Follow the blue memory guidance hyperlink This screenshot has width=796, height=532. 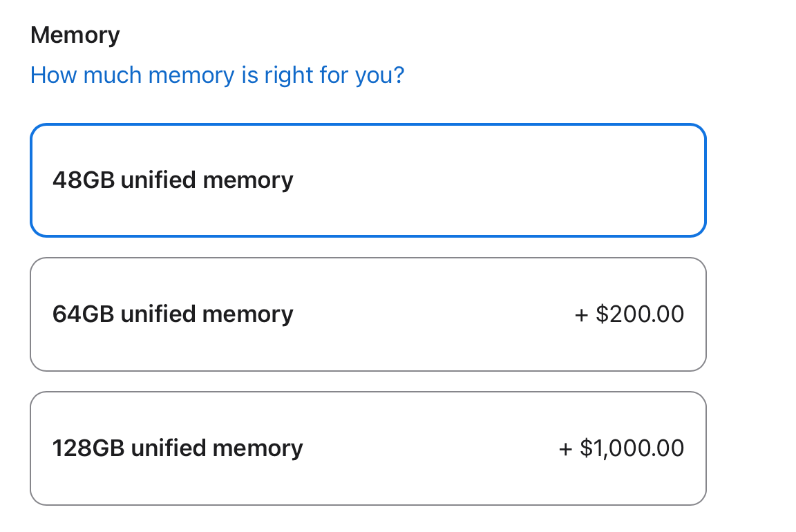click(217, 75)
